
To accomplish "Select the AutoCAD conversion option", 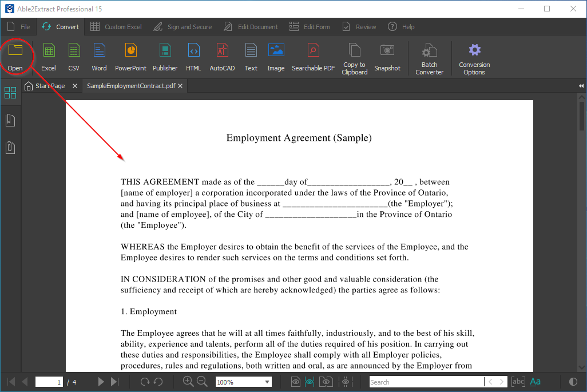I will coord(222,57).
